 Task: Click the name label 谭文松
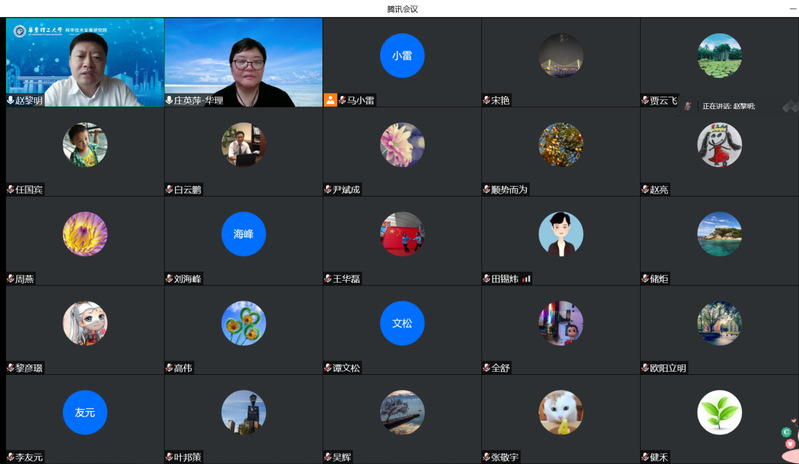(x=347, y=368)
